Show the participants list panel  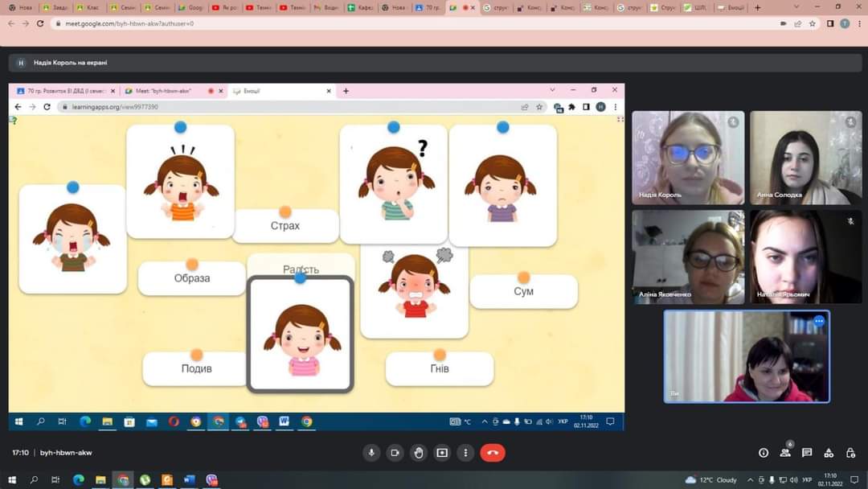pos(785,453)
